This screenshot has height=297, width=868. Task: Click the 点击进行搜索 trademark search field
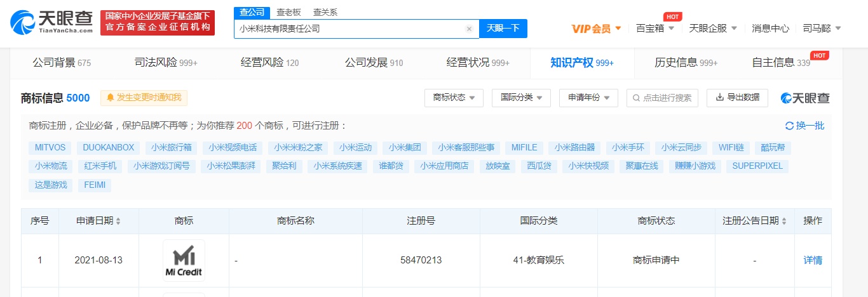662,98
